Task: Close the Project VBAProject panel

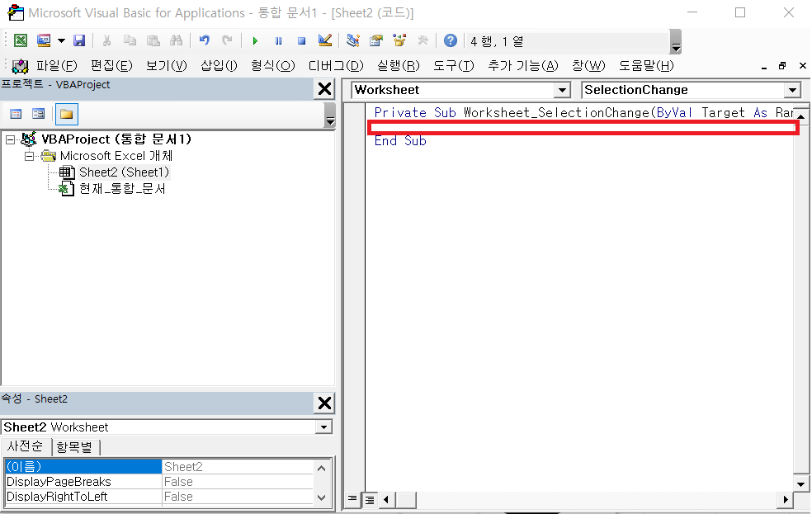Action: point(324,89)
